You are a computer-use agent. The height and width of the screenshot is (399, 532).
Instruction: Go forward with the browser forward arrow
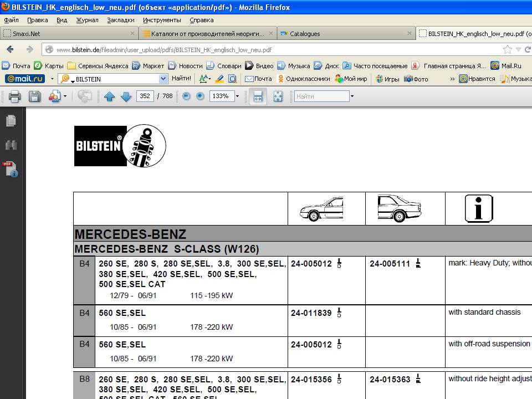point(29,49)
